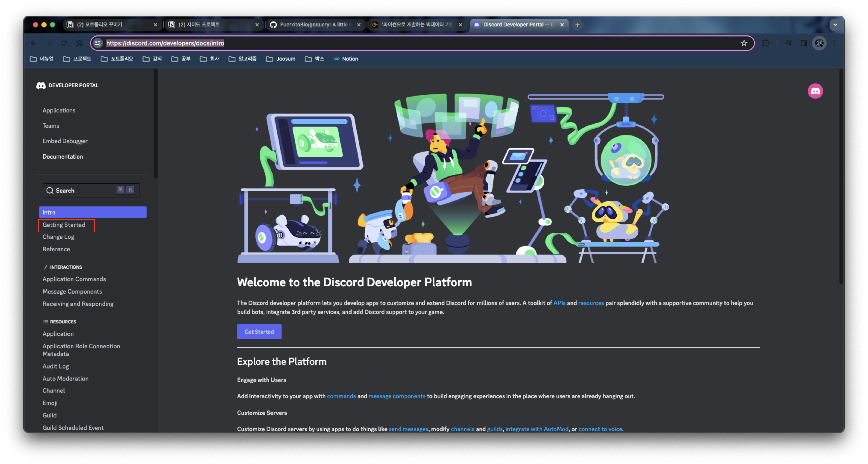Click the pink Discord logo floating button
Image resolution: width=868 pixels, height=464 pixels.
pyautogui.click(x=815, y=91)
